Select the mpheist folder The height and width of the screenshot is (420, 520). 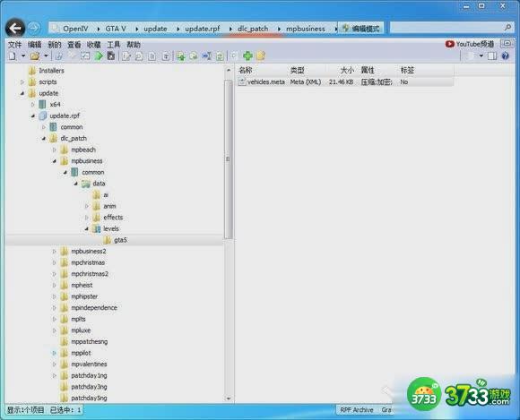tap(82, 285)
